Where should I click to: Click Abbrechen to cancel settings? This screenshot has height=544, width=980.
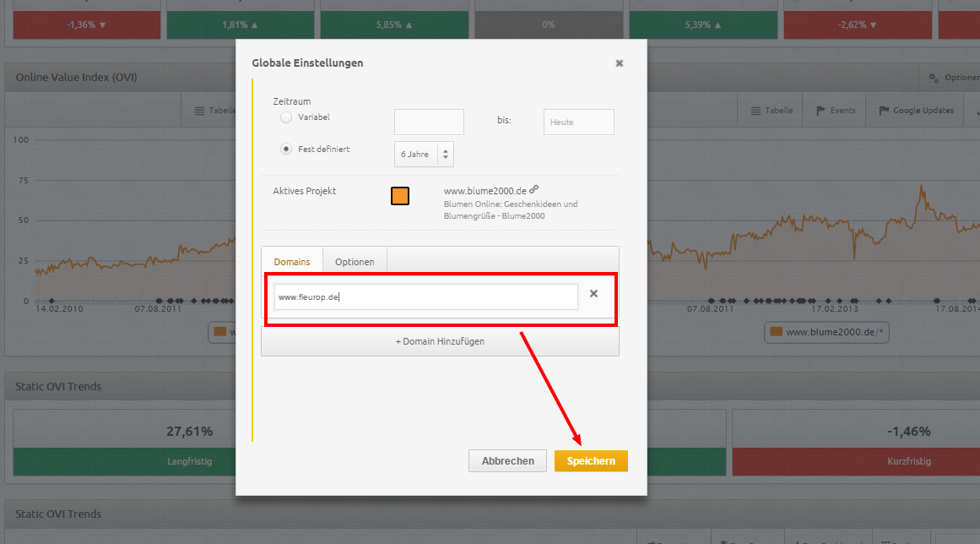point(507,461)
